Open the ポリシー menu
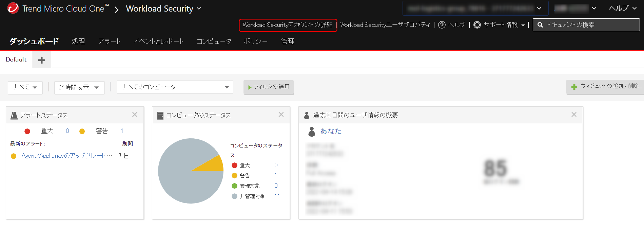This screenshot has width=644, height=226. (255, 41)
